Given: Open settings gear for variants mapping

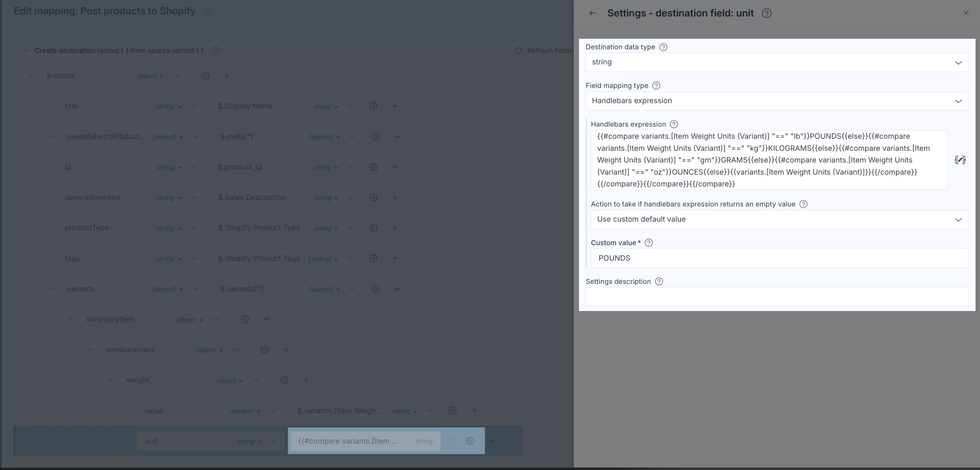Looking at the screenshot, I should (x=376, y=289).
